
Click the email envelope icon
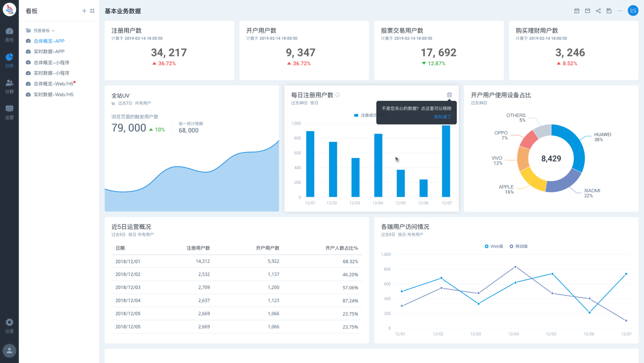click(587, 11)
